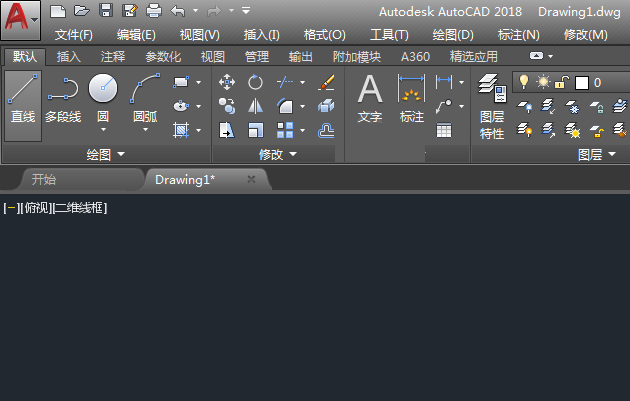The height and width of the screenshot is (401, 630).
Task: Select the Stretch tool icon
Action: (x=227, y=130)
